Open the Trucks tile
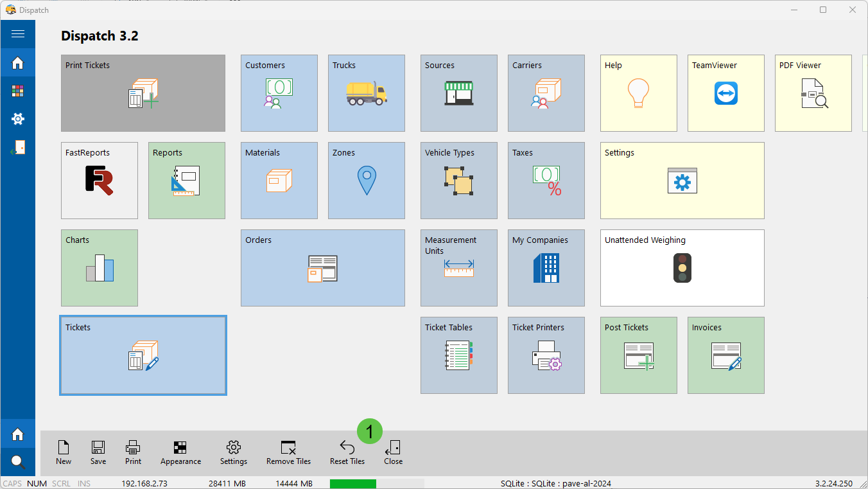This screenshot has height=489, width=868. (366, 93)
